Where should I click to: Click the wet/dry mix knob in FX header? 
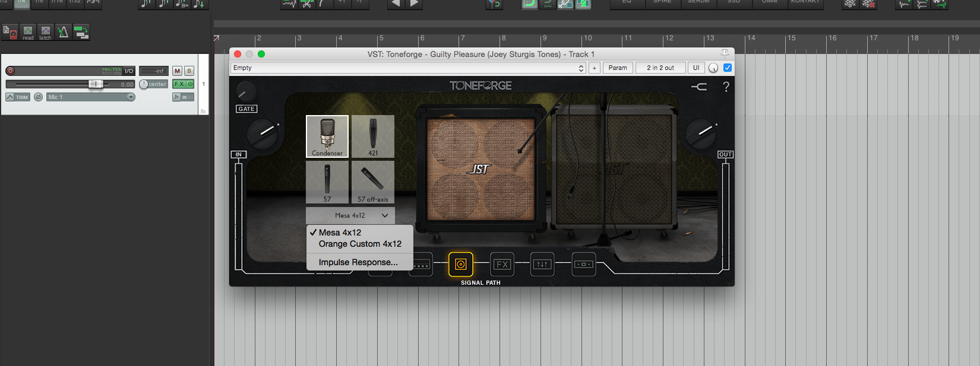tap(713, 68)
